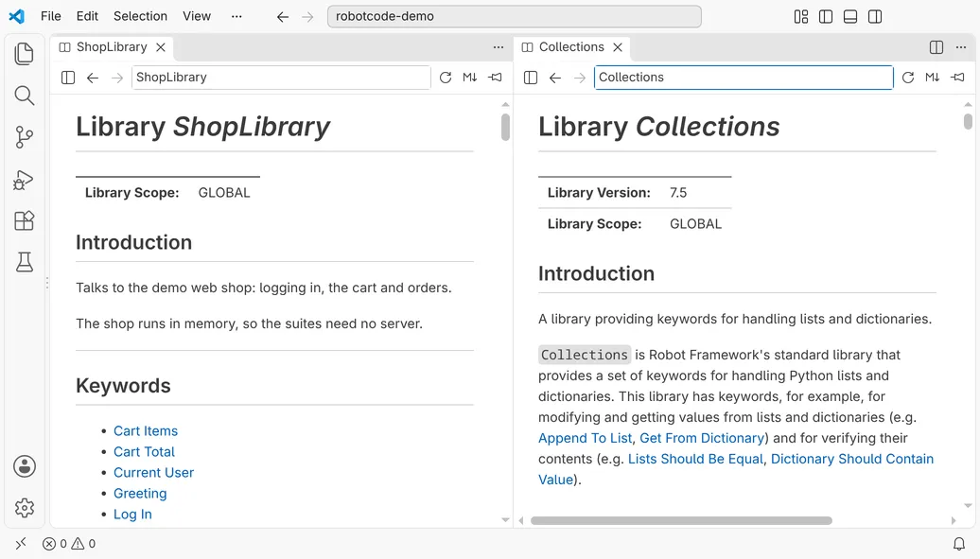
Task: Navigate forward in ShopLibrary doc view
Action: click(117, 78)
